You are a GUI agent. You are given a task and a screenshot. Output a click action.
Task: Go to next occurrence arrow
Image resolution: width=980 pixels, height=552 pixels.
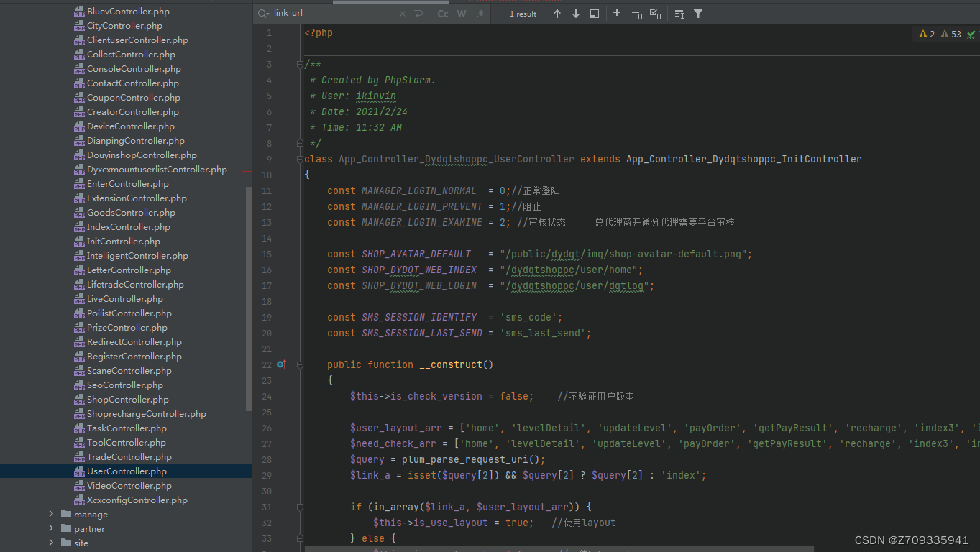point(576,14)
